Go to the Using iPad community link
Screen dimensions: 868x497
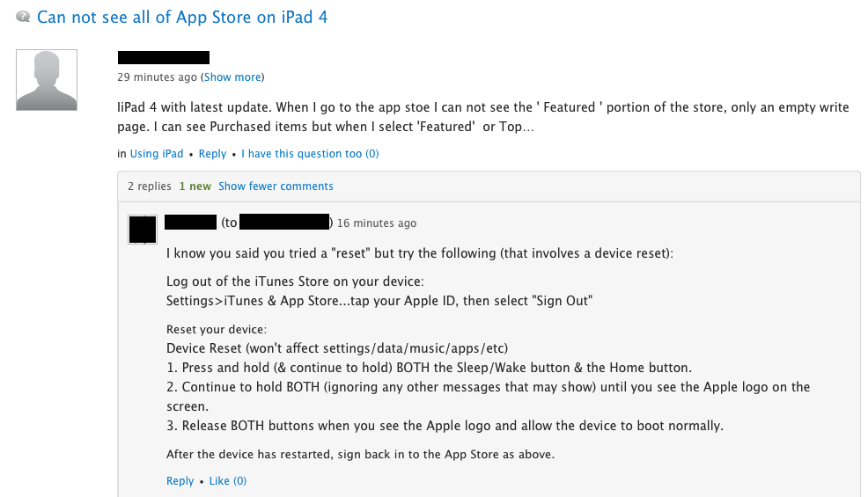click(x=157, y=154)
